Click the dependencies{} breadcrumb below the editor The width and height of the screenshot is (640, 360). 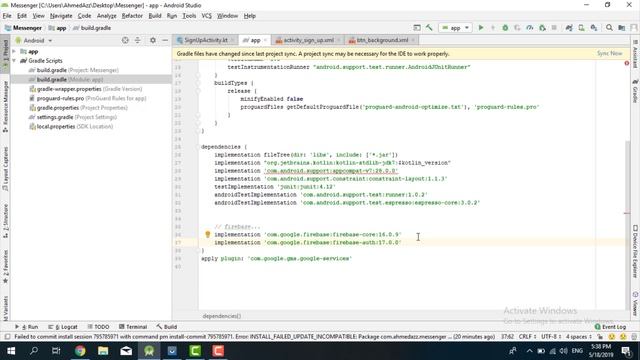pos(222,316)
